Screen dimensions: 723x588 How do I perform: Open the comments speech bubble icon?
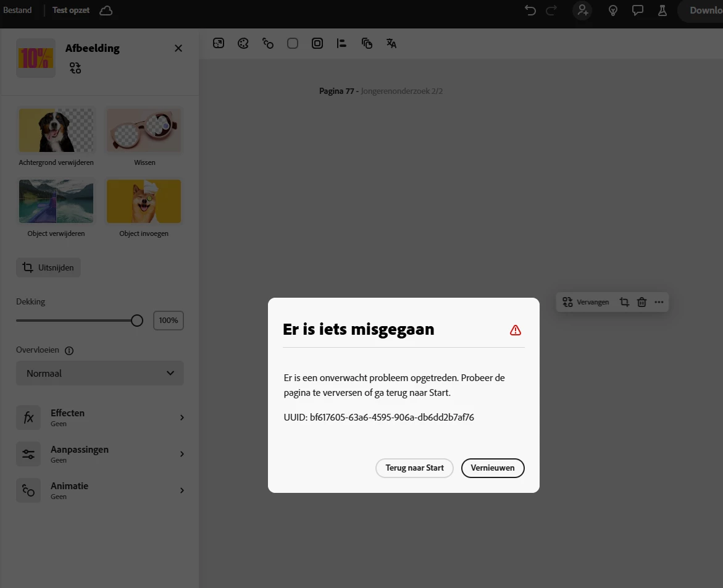point(638,10)
